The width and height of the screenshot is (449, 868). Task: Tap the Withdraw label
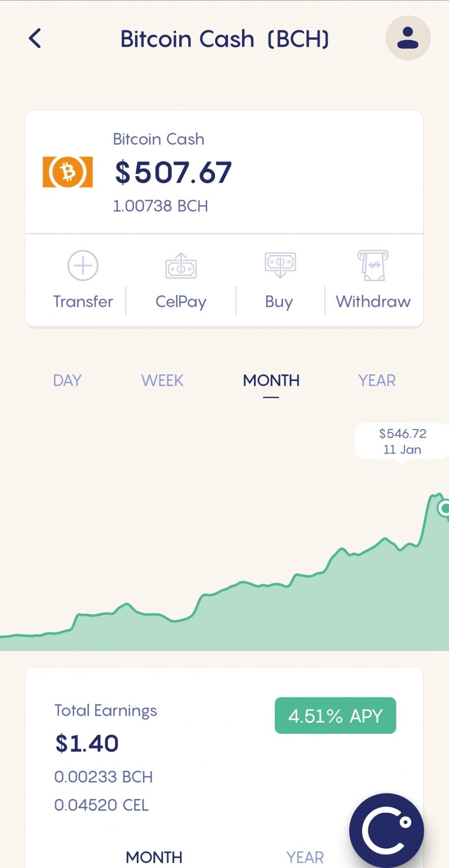373,301
